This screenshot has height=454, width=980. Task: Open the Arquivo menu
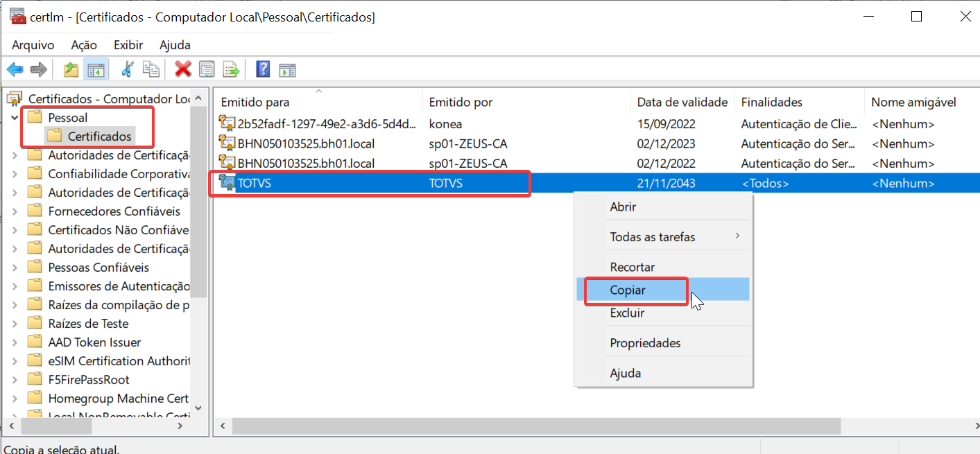tap(33, 45)
